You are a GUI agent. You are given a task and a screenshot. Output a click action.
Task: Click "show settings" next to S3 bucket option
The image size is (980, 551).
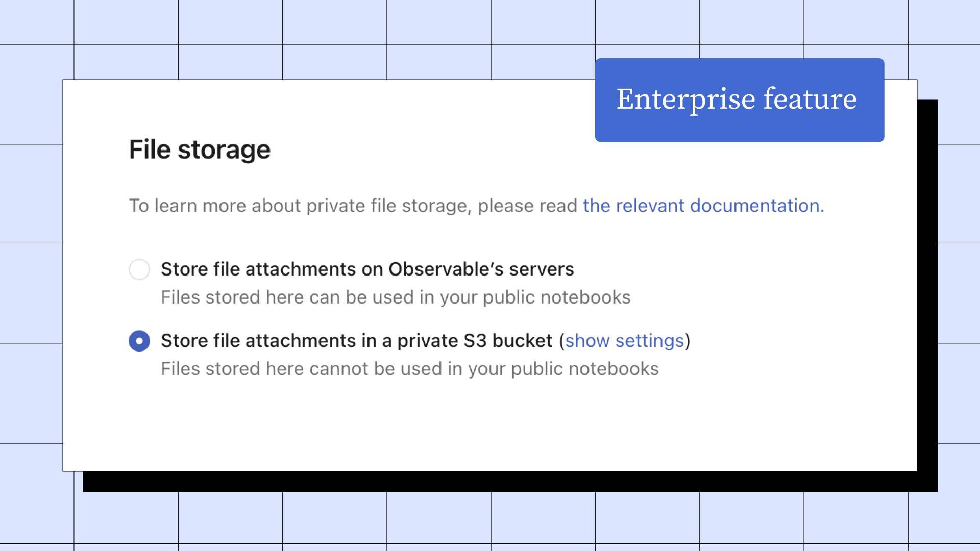coord(625,341)
